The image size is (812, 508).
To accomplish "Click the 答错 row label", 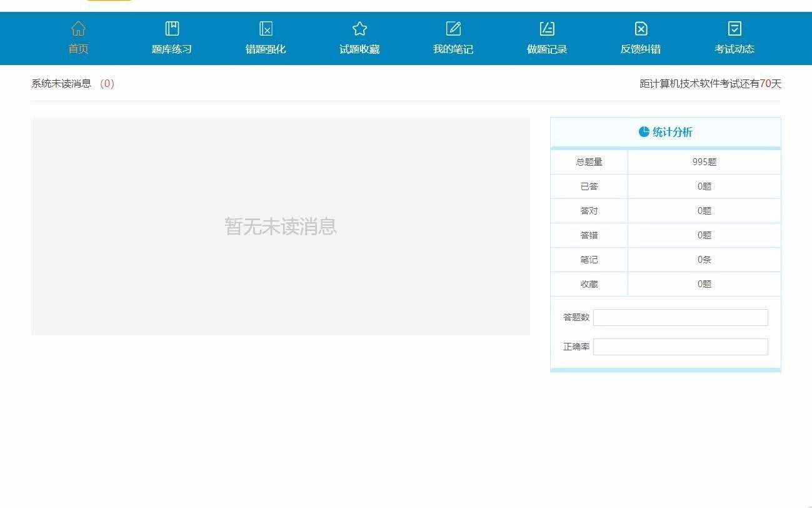I will [x=589, y=235].
